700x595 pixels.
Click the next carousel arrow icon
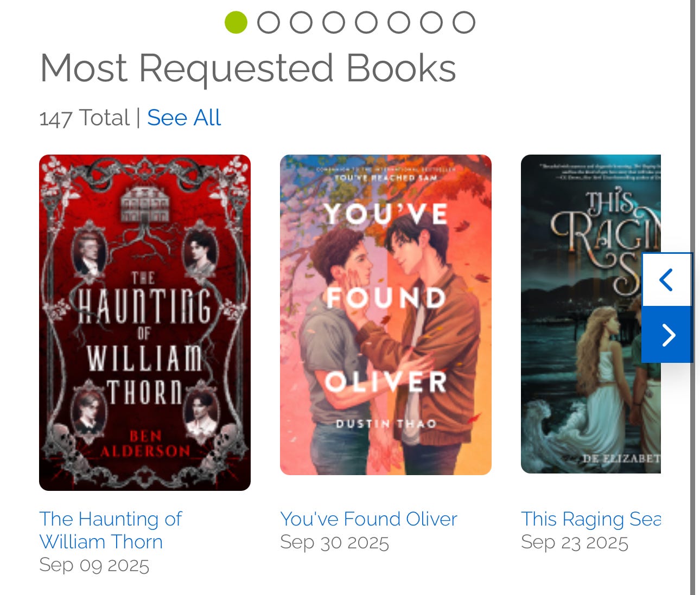click(x=667, y=335)
